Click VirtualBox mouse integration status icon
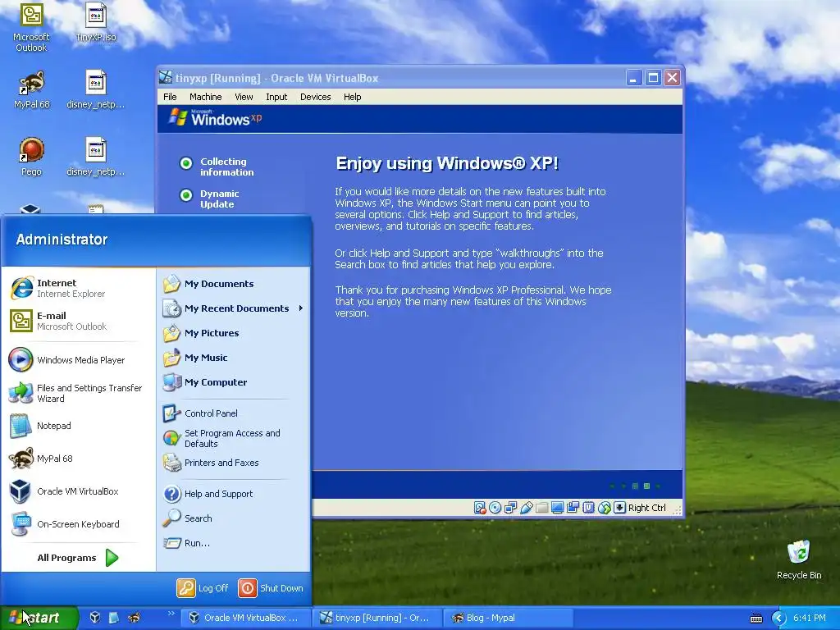840x630 pixels. click(605, 507)
